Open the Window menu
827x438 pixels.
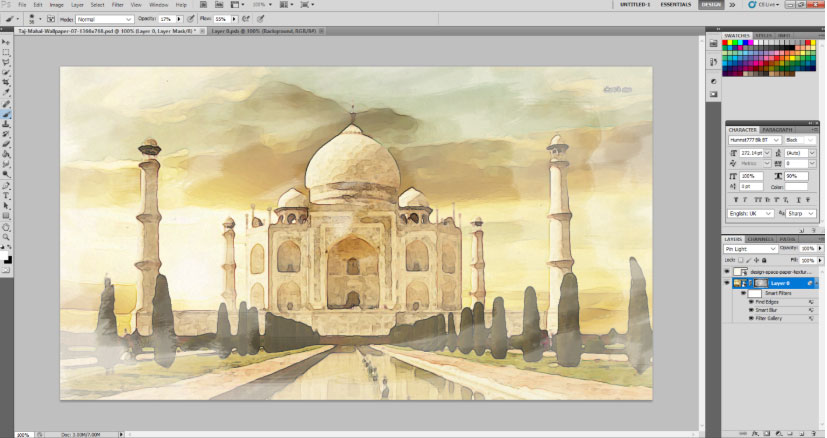pos(158,5)
